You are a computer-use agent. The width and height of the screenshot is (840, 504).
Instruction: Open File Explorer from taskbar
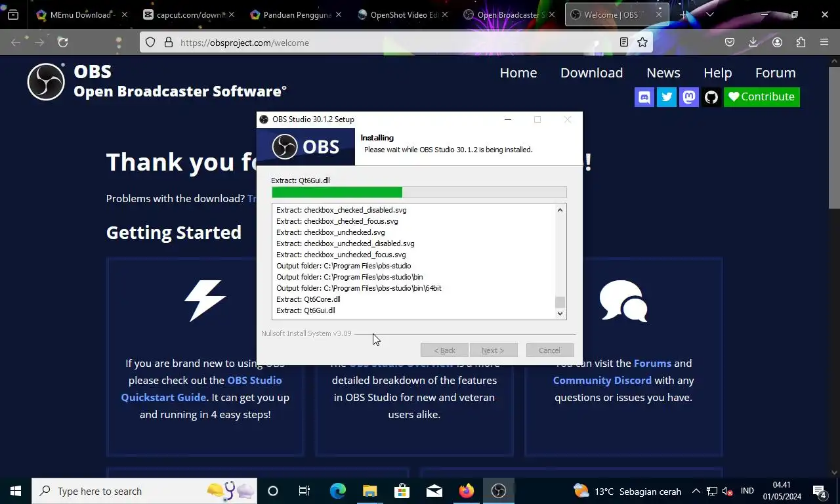click(370, 491)
